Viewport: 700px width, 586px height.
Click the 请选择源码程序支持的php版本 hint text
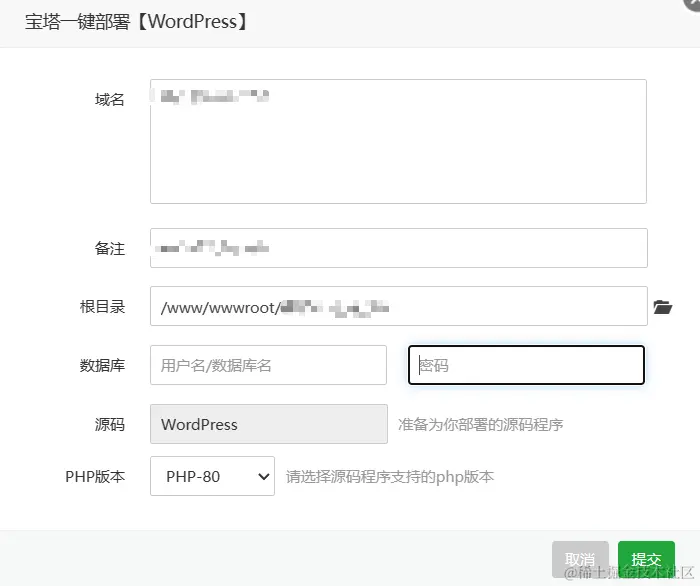(390, 477)
